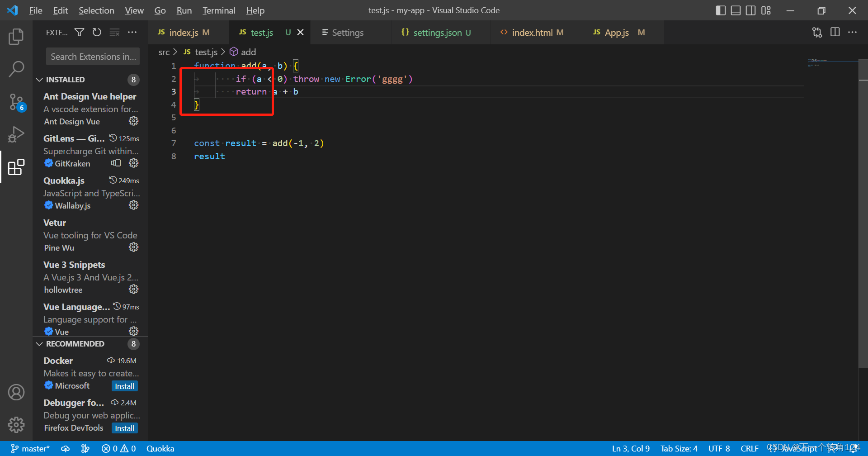Open manage gear for GitLens extension
The height and width of the screenshot is (456, 868).
(133, 163)
